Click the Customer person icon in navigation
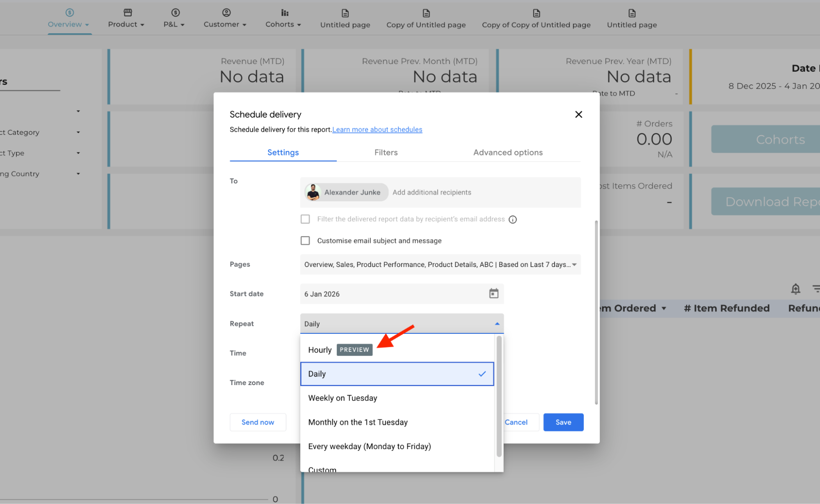 coord(226,13)
